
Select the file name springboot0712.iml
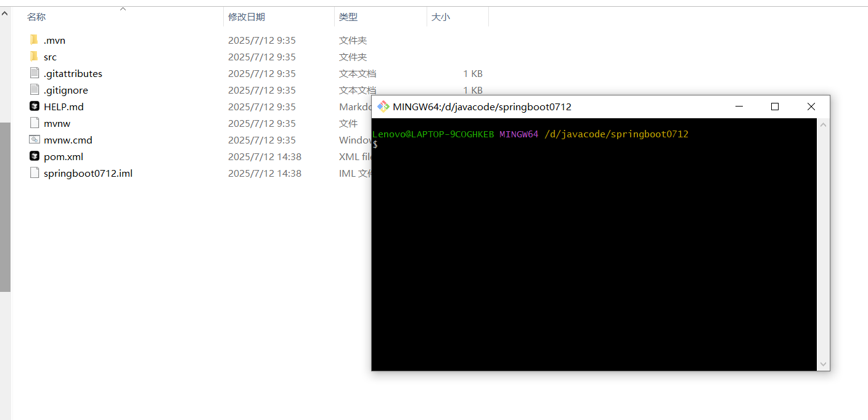click(88, 173)
